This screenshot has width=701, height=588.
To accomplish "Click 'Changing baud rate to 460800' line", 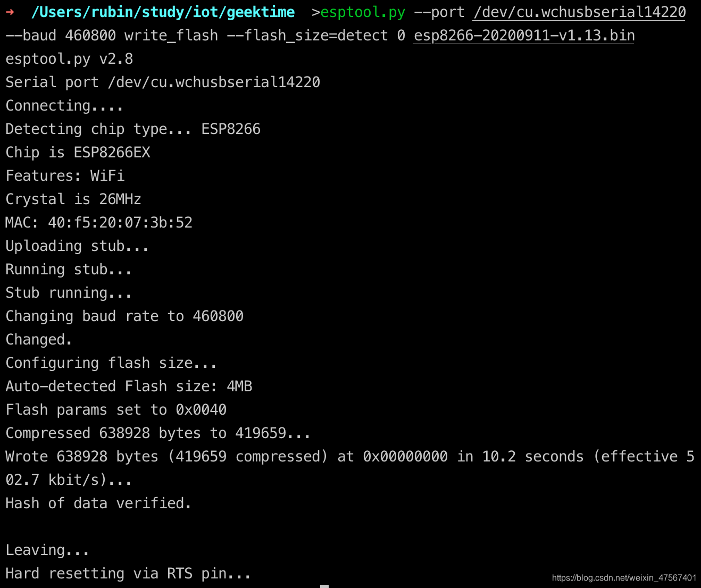I will tap(124, 316).
